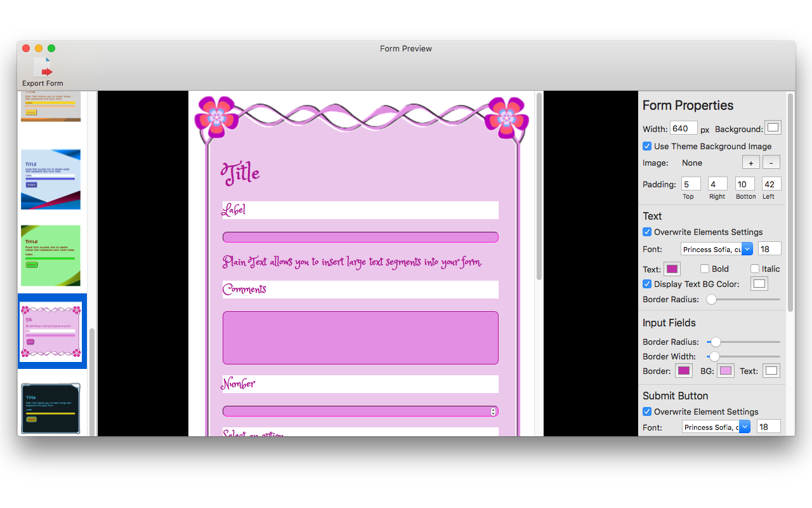Toggle Overwrite Element Settings for Submit Button
Screen dimensions: 812x508
[x=647, y=411]
